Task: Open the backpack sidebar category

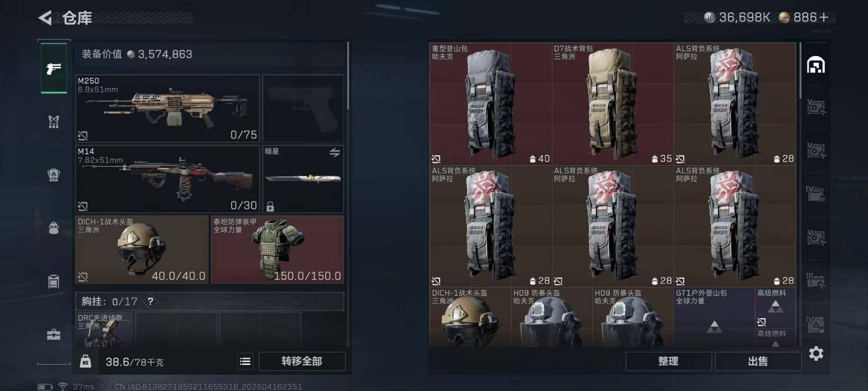Action: pos(54,228)
